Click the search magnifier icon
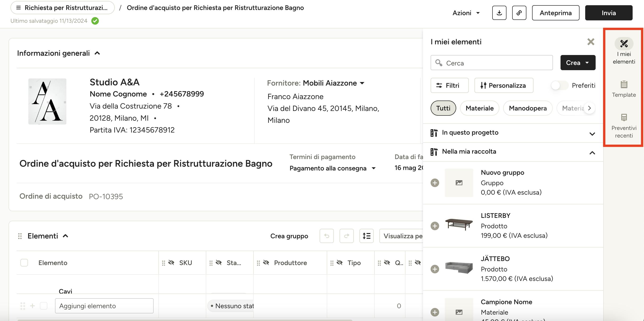The width and height of the screenshot is (644, 321). [439, 63]
